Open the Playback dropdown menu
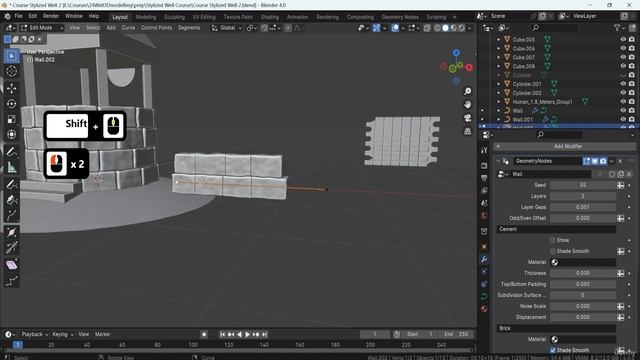Viewport: 640px width, 360px height. 34,334
